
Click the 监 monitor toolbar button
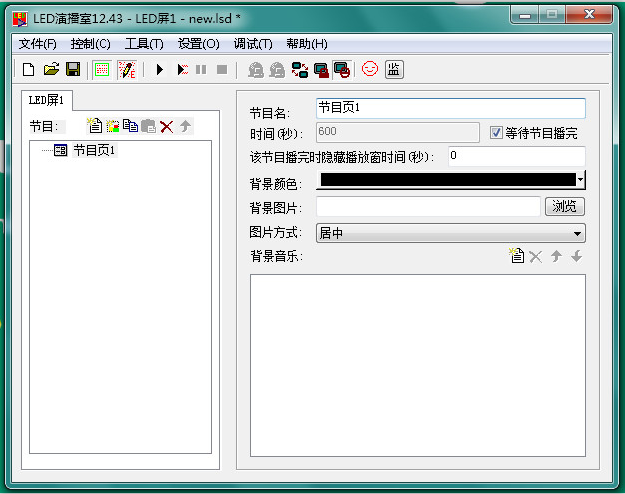pos(394,69)
